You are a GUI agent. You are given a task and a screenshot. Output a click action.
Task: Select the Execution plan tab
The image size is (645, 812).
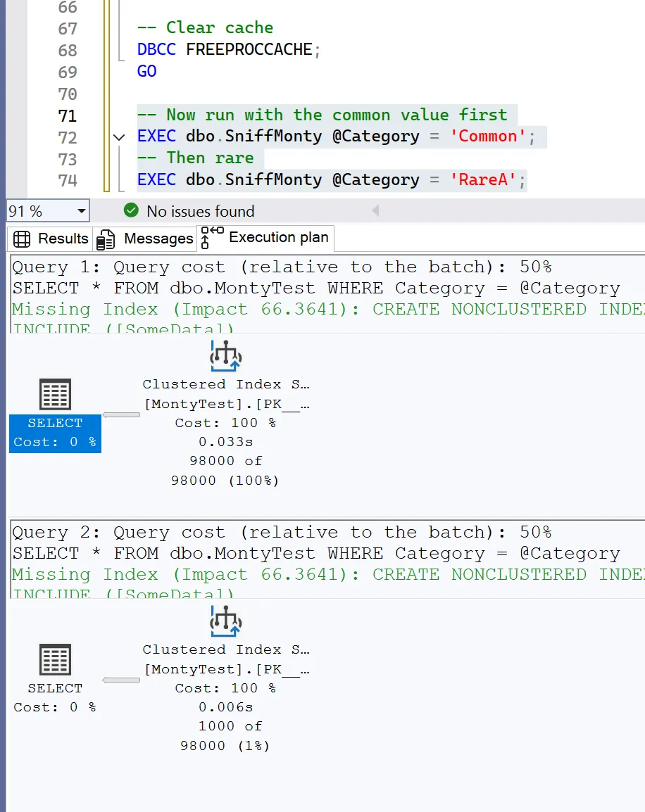pyautogui.click(x=268, y=238)
